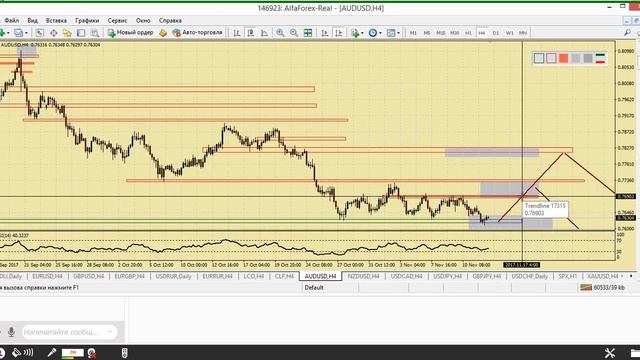Pick the red-outlined swatch on chart
Viewport: 640px width, 360px height.
click(x=551, y=58)
